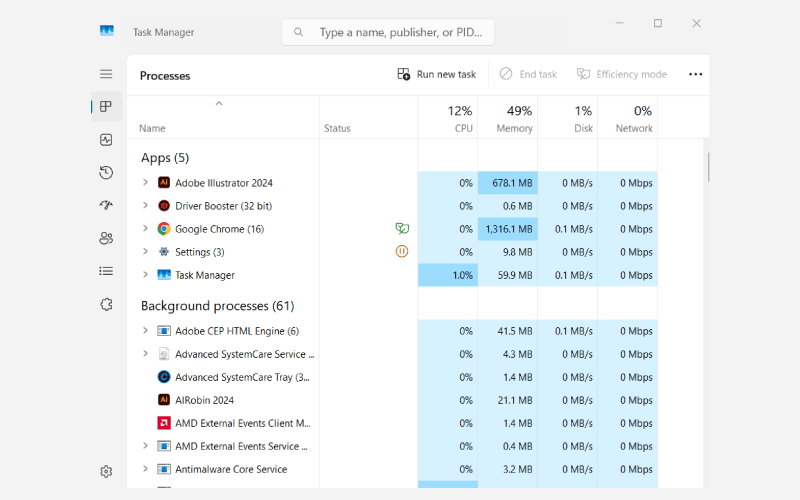This screenshot has width=800, height=500.
Task: Open the Details page icon
Action: pos(106,271)
